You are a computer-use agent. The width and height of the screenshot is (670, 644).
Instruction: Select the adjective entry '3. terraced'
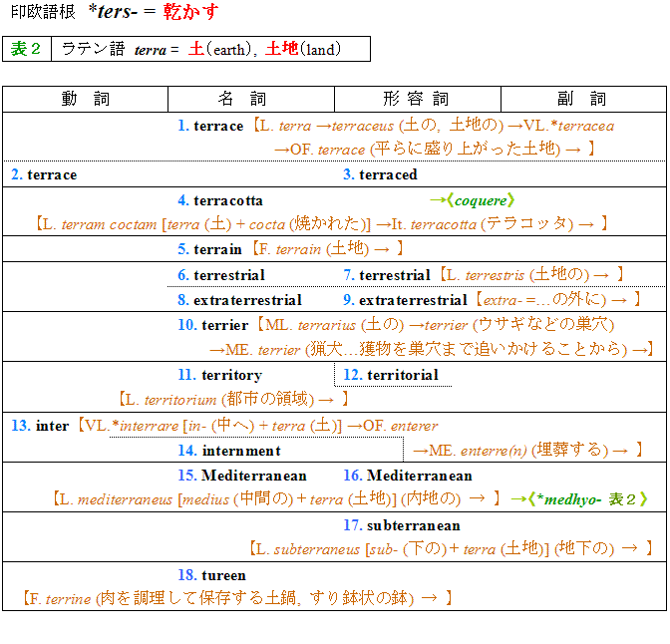[380, 174]
